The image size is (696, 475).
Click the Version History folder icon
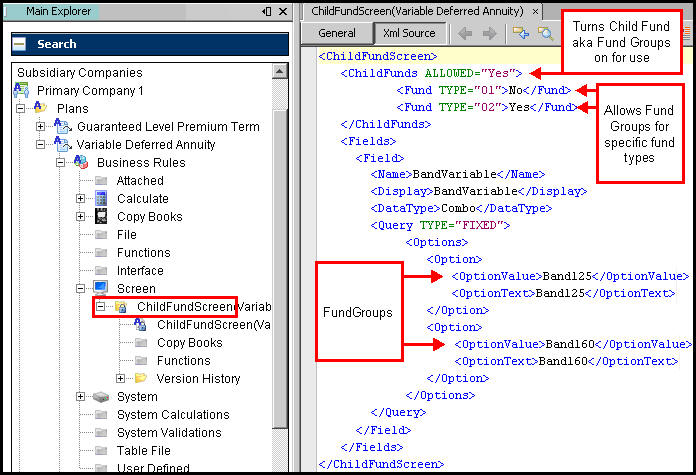click(141, 378)
